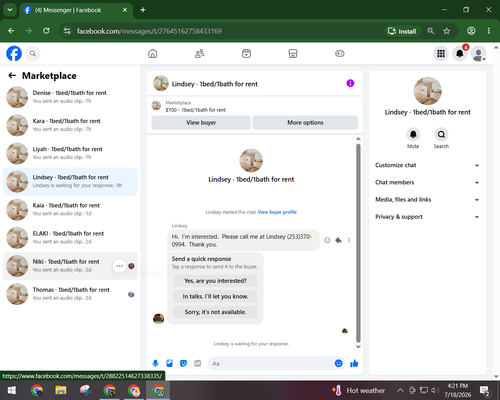The image size is (500, 400).
Task: Click the chat area vertical scrollbar
Action: coord(358,243)
